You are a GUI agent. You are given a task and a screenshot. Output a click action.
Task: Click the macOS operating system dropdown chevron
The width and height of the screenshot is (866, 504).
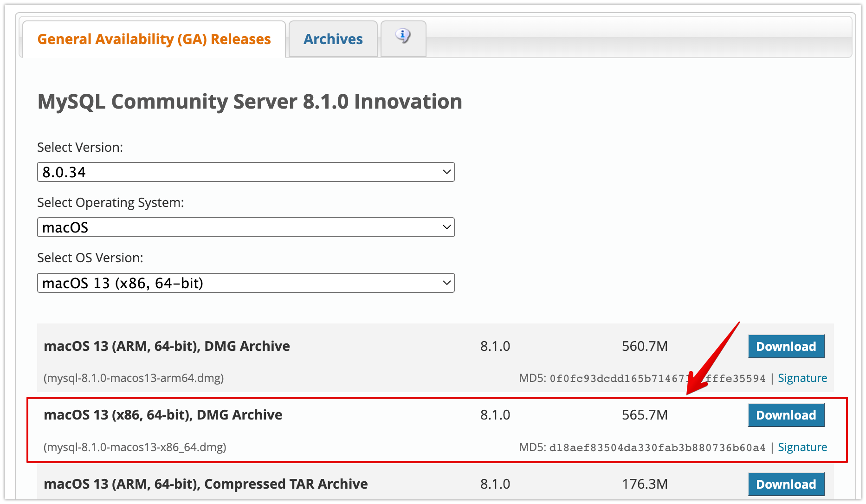[446, 227]
